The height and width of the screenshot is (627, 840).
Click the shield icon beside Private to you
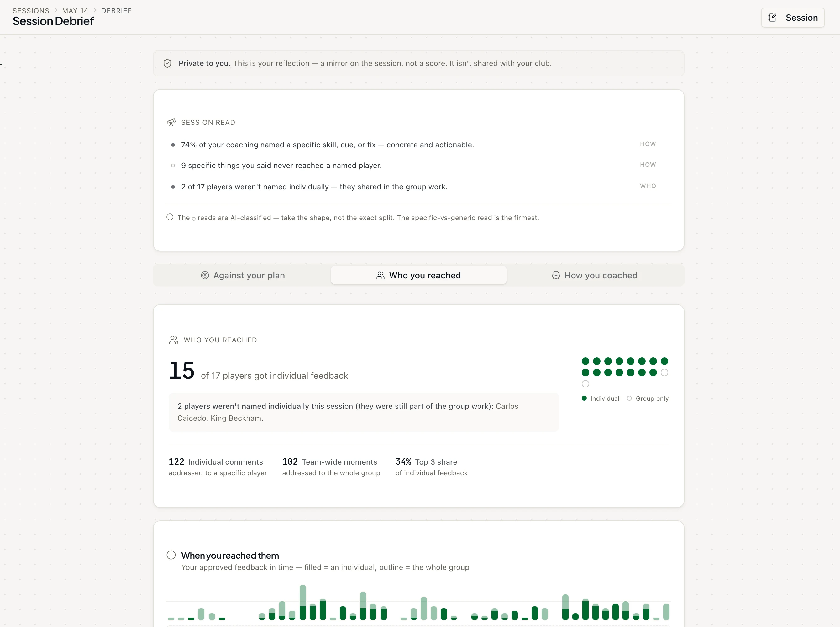167,63
